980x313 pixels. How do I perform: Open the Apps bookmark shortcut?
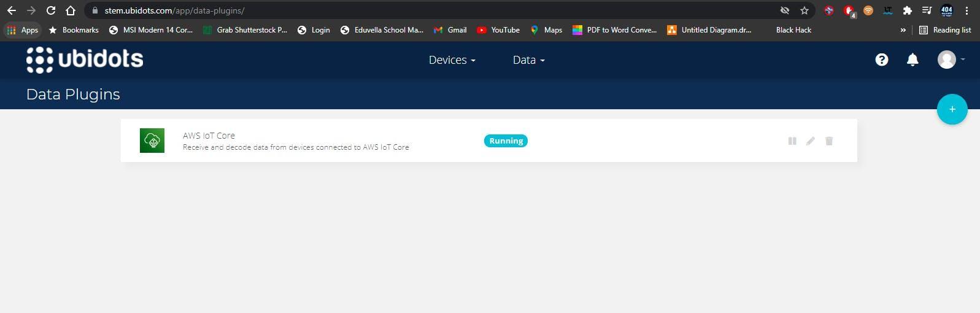(x=22, y=30)
